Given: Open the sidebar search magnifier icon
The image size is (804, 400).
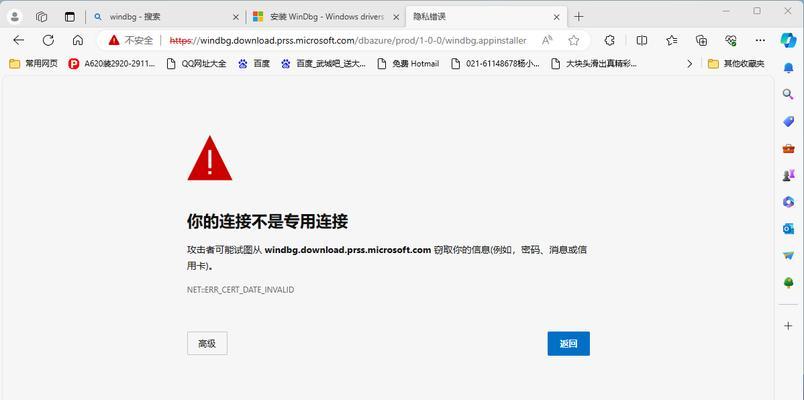Looking at the screenshot, I should point(788,94).
